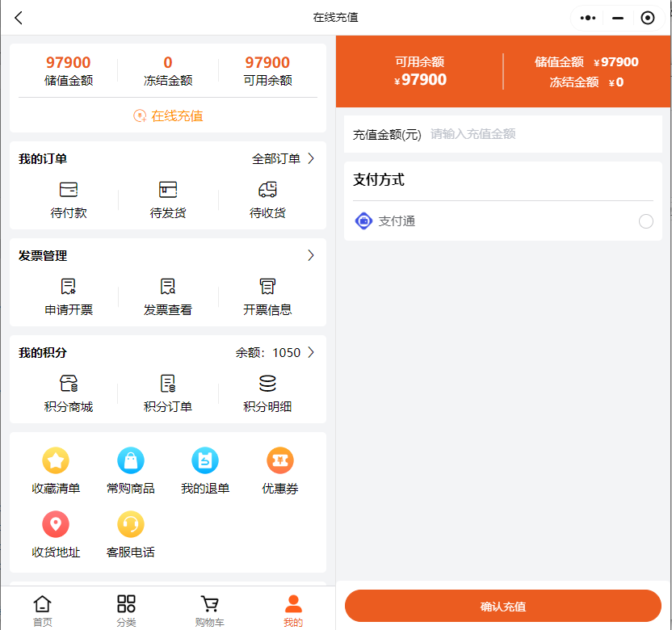The width and height of the screenshot is (672, 630).
Task: Tap the 待收货 delivery truck icon
Action: click(267, 190)
